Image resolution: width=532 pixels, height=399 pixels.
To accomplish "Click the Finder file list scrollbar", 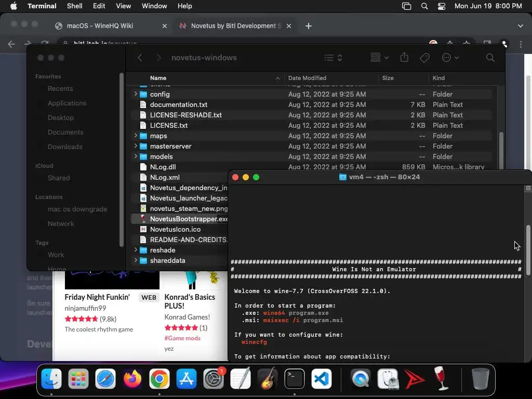I will [501, 150].
